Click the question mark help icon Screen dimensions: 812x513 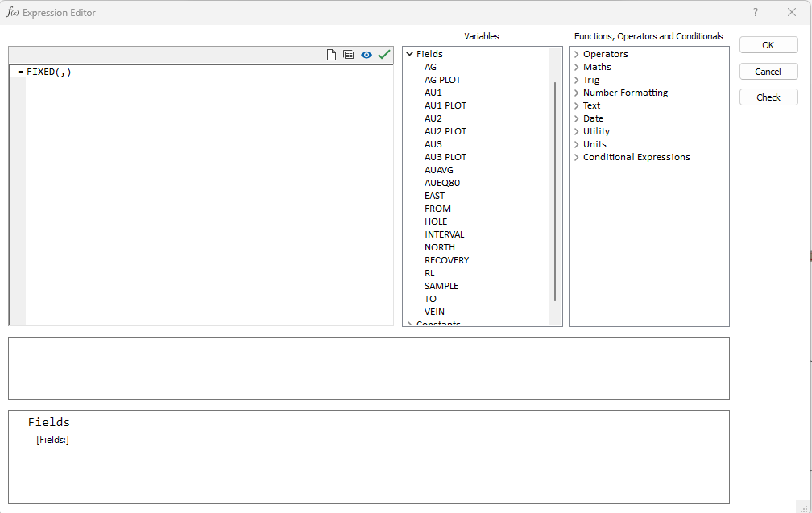755,12
